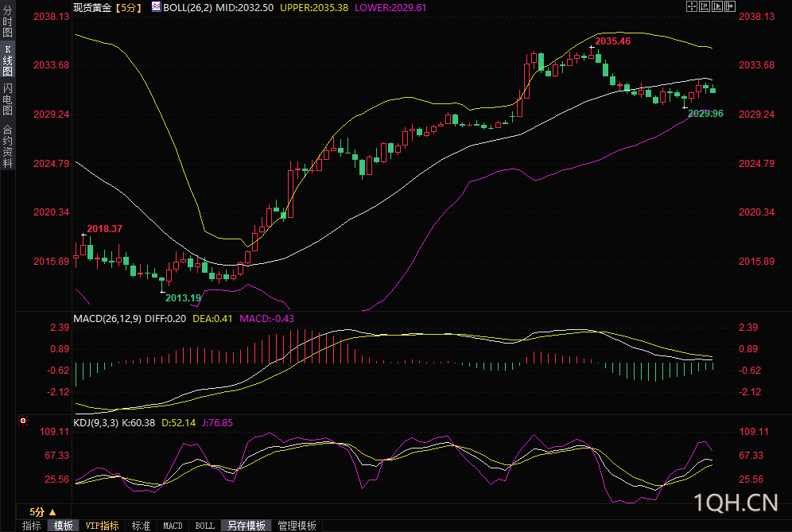Select the 模板 bottom tab

click(x=63, y=526)
